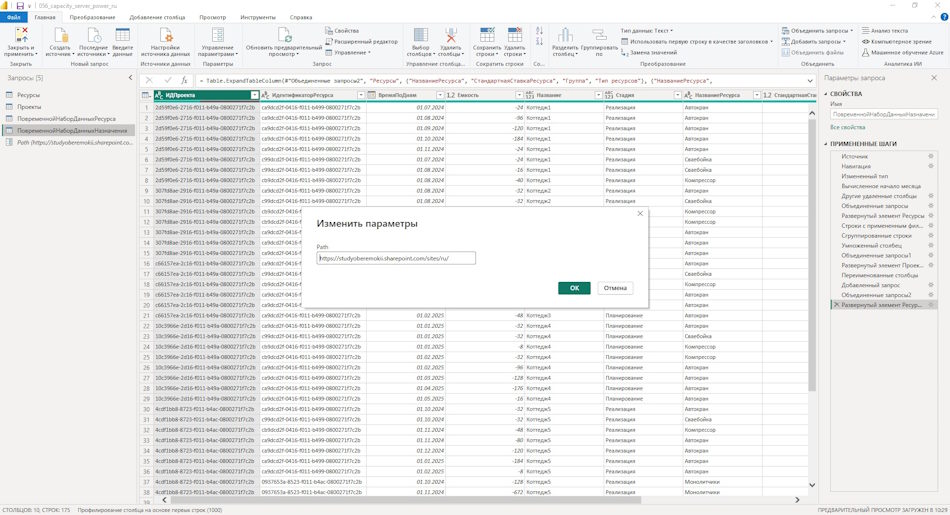Open settings gear for the Навигация step
Image resolution: width=950 pixels, height=515 pixels.
[931, 166]
